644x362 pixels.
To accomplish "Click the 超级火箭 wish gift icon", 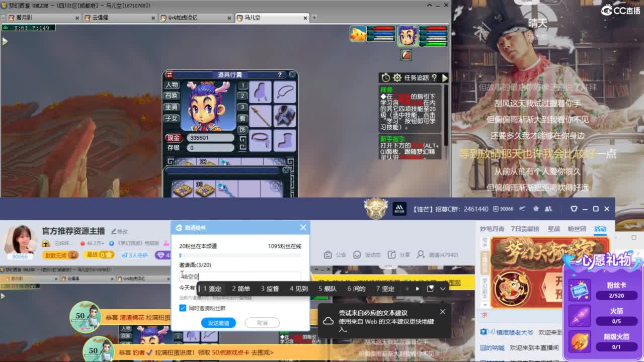I will click(580, 342).
